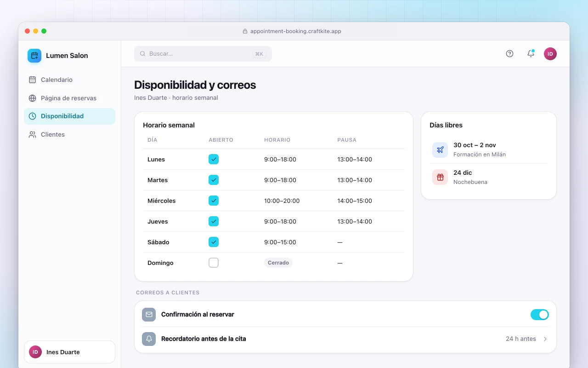Click the Calendario calendar icon
The width and height of the screenshot is (588, 368).
point(32,80)
